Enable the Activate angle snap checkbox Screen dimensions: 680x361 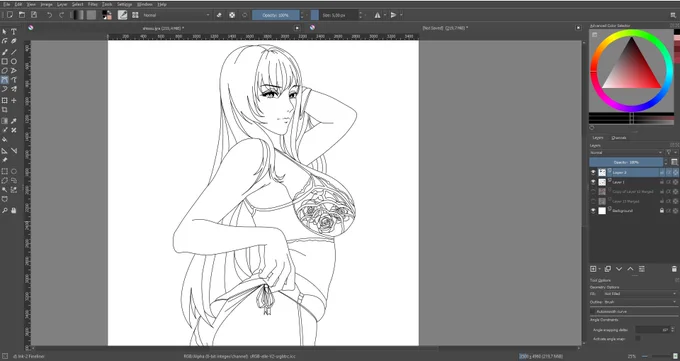tap(638, 338)
